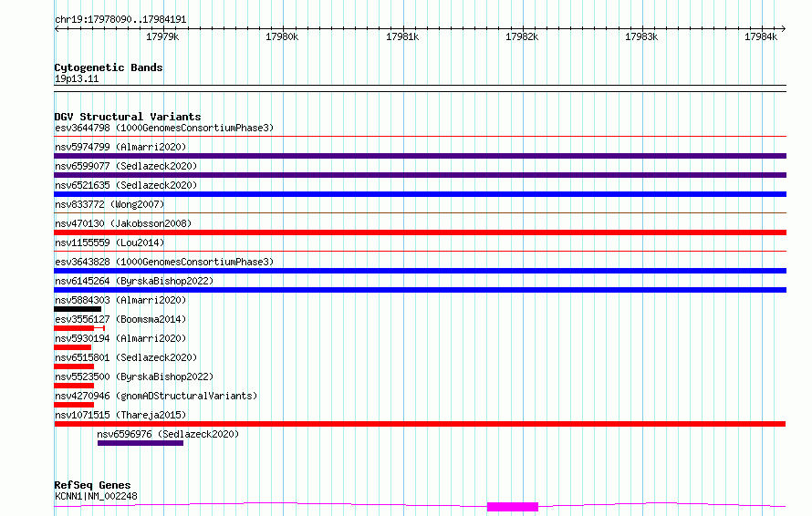Click the purple bar under nsv6599077

(420, 175)
